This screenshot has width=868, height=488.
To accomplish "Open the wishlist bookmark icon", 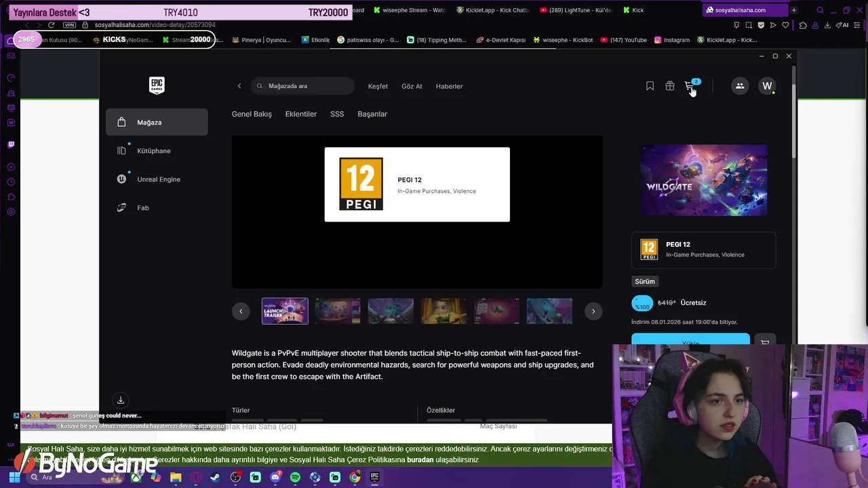I will click(650, 86).
